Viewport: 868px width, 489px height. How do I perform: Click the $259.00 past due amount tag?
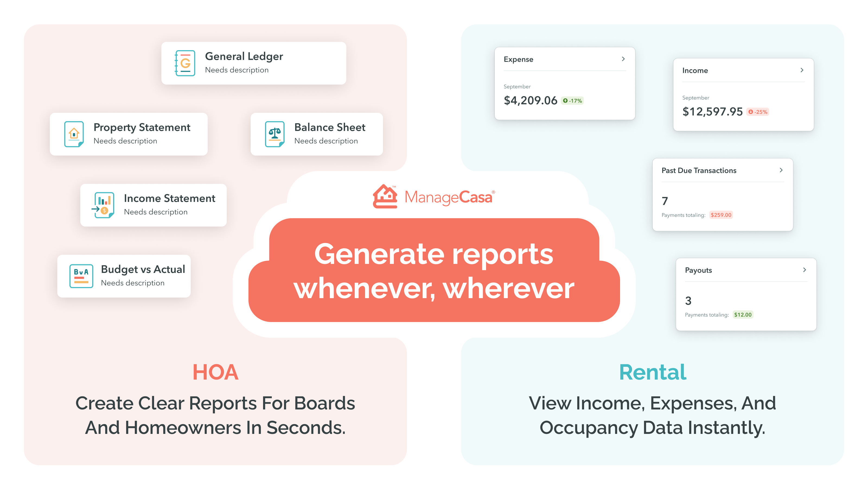(x=721, y=215)
